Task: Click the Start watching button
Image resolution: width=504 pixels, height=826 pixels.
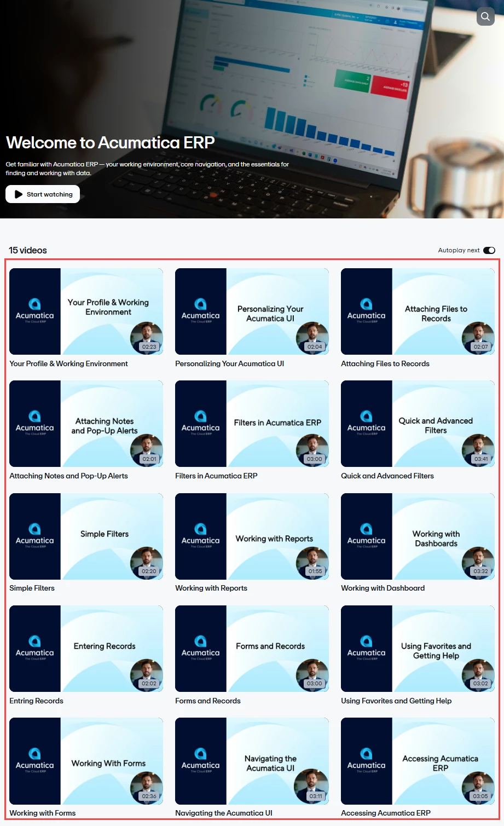Action: [x=43, y=194]
